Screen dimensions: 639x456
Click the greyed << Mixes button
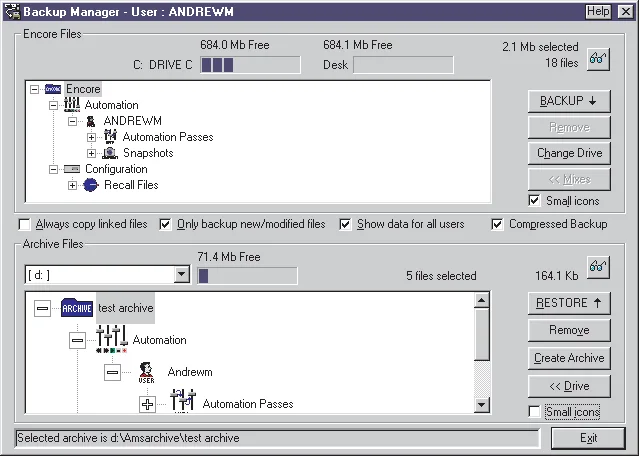(x=569, y=179)
